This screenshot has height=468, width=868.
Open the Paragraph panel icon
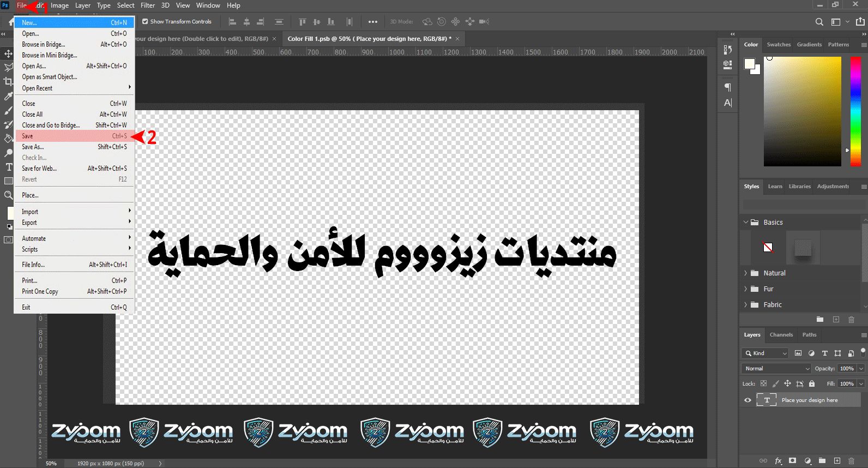coord(727,87)
